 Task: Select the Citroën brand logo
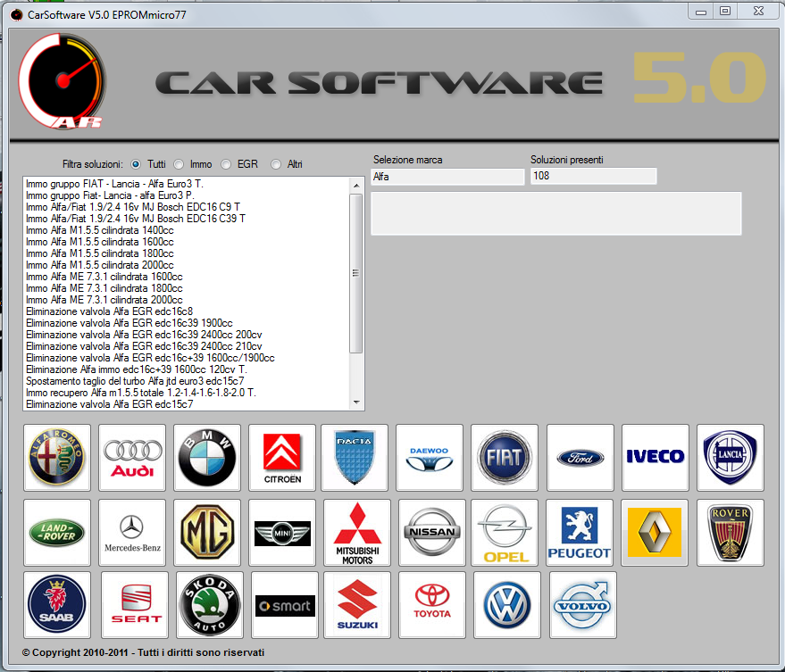pyautogui.click(x=282, y=457)
